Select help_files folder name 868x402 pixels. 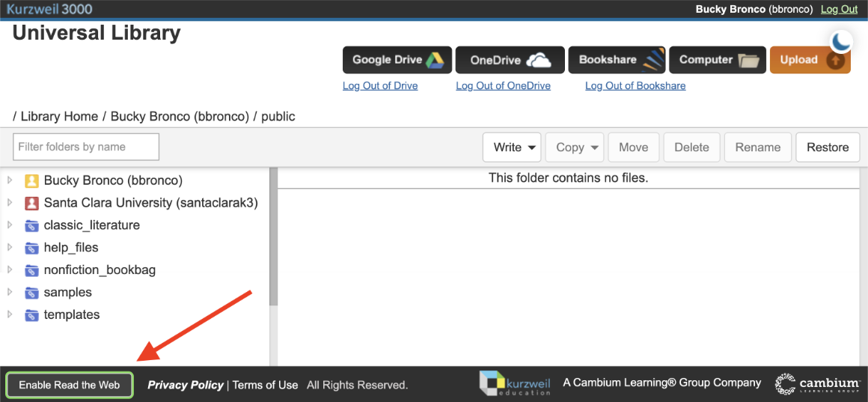[x=71, y=248]
